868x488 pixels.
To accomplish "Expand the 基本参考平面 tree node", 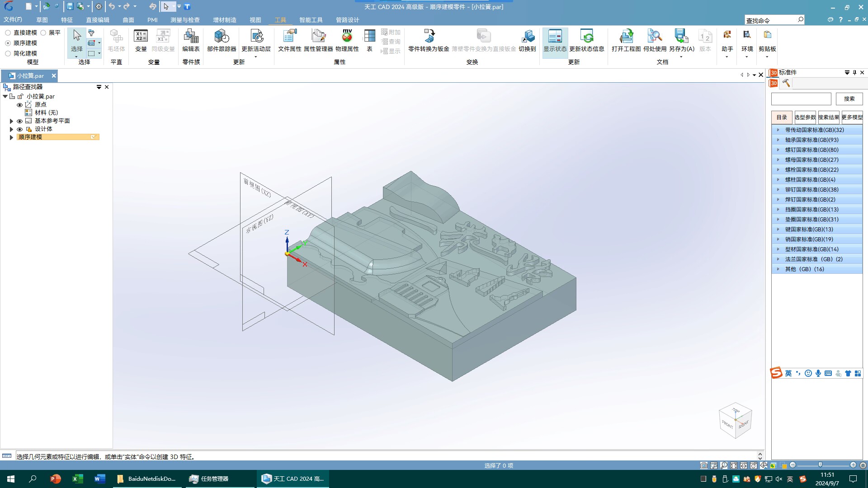I will 12,121.
